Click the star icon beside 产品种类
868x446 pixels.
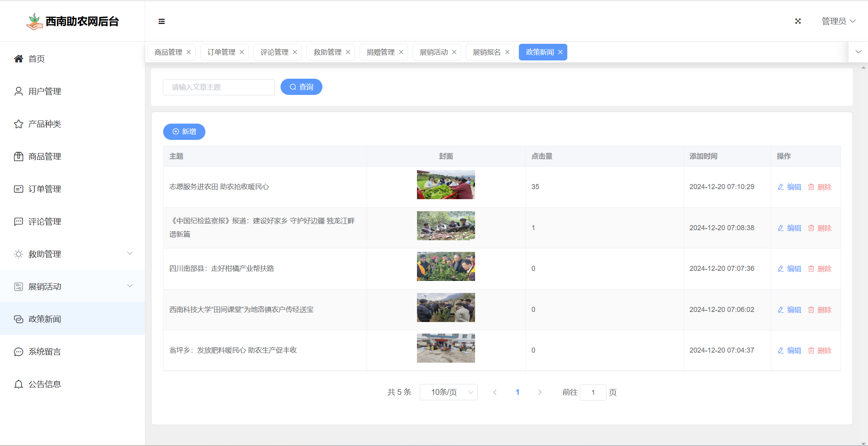[19, 124]
